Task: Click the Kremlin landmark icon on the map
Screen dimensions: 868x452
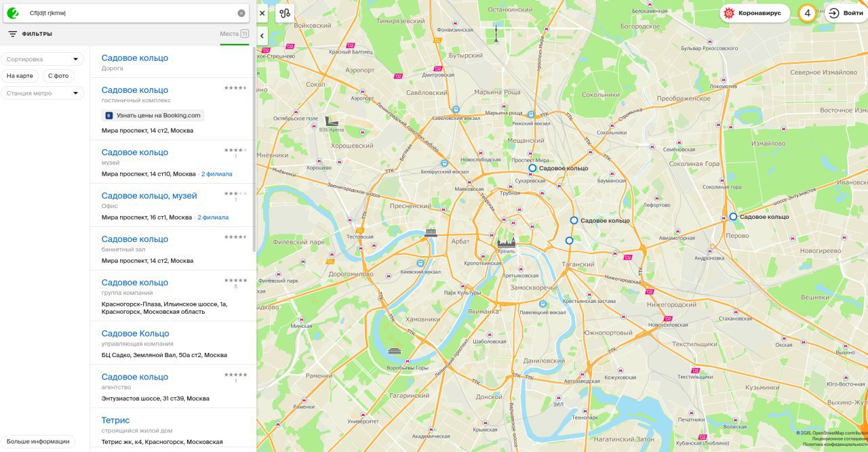Action: [507, 241]
